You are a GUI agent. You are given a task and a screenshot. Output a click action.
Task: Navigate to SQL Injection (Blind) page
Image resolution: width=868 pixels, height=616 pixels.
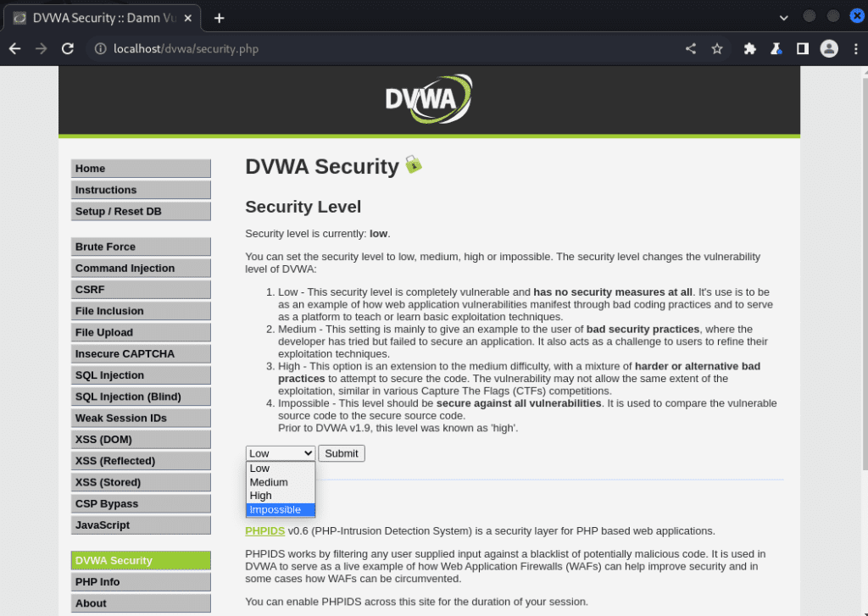[x=140, y=396]
